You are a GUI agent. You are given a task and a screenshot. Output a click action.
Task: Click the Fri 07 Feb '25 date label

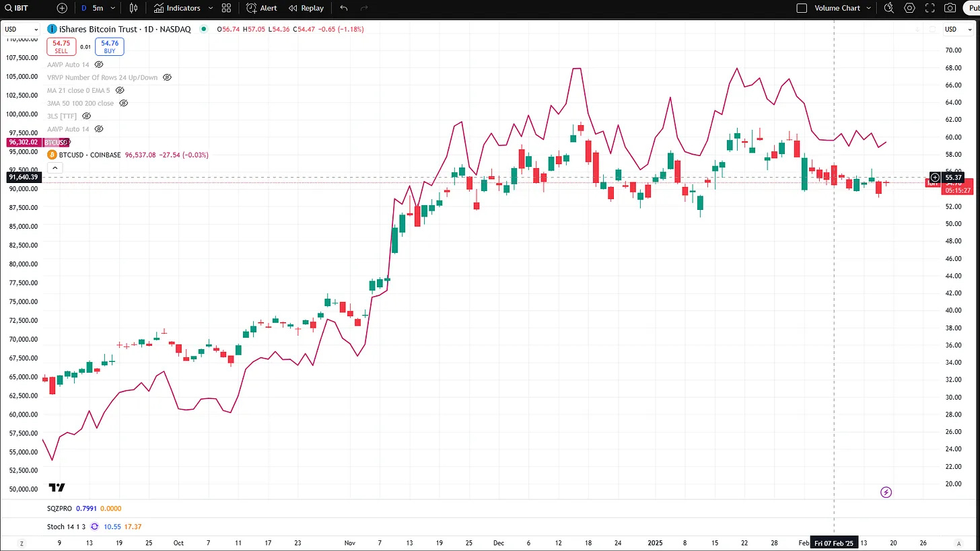(x=834, y=543)
